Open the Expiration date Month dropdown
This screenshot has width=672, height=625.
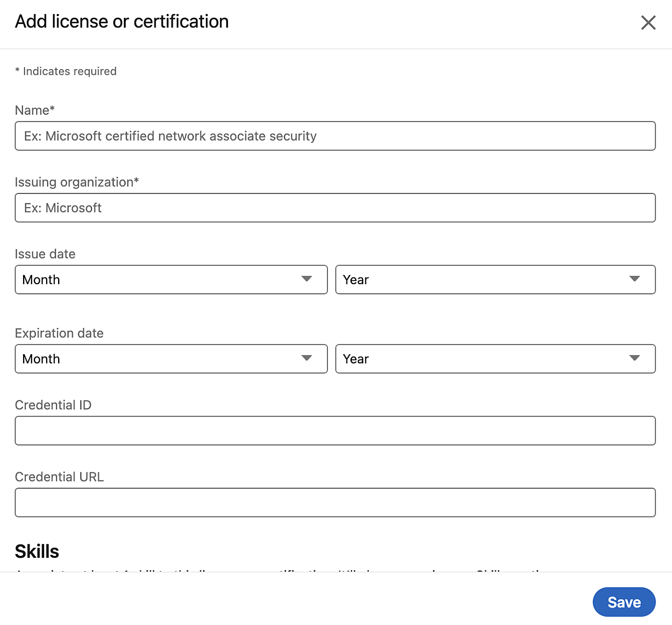tap(171, 359)
